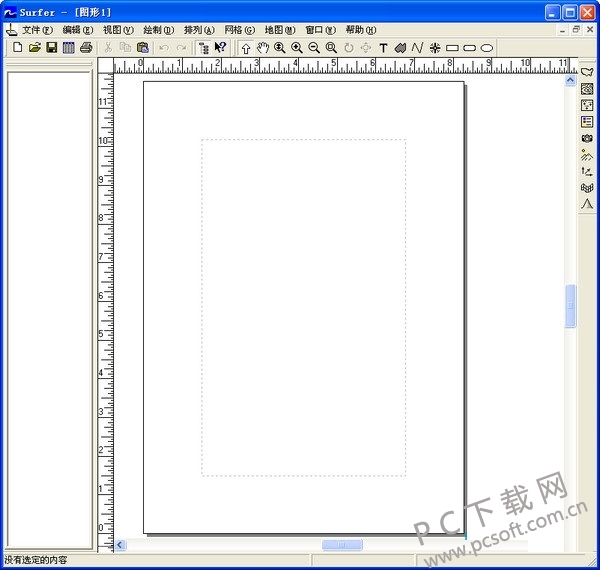This screenshot has height=570, width=600.
Task: Open the 网格(G) menu
Action: pos(240,30)
